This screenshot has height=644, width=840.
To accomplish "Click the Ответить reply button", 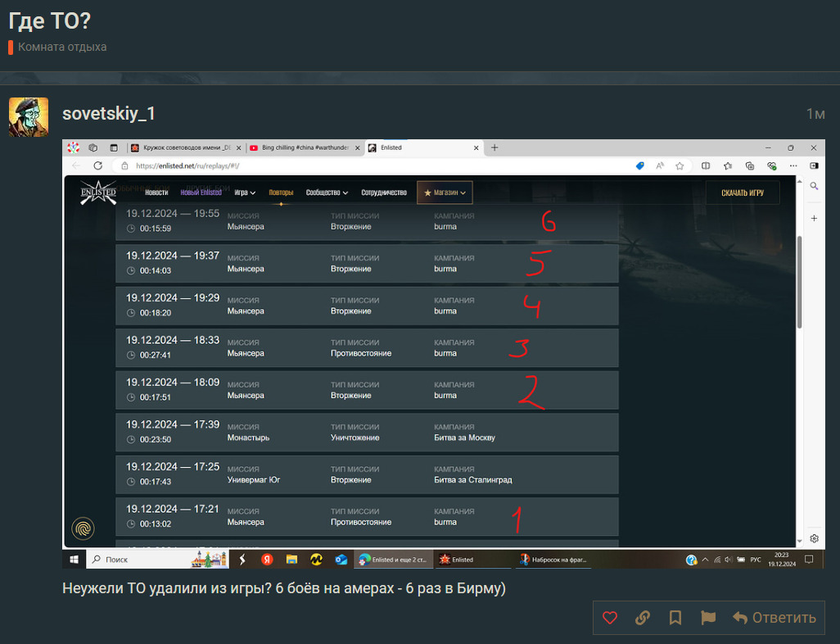I will pyautogui.click(x=775, y=618).
